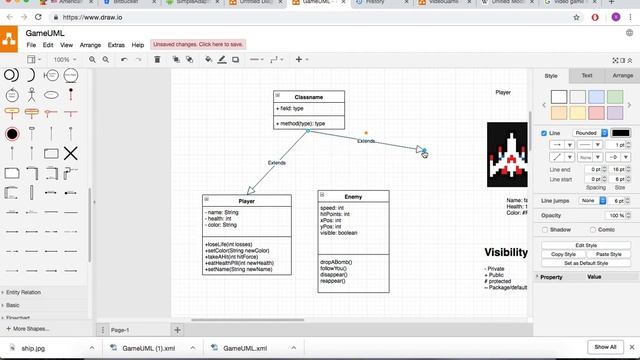
Task: Pick the light blue color swatch
Action: [596, 97]
